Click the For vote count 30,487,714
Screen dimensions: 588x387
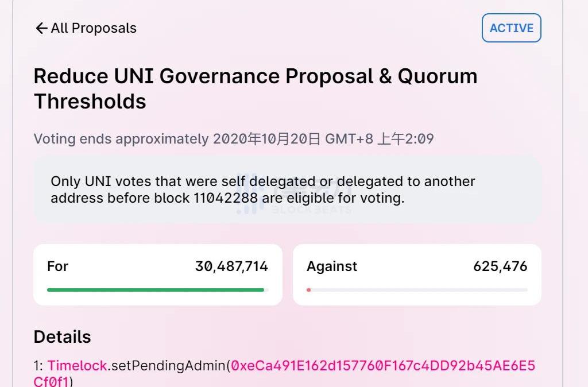point(231,266)
